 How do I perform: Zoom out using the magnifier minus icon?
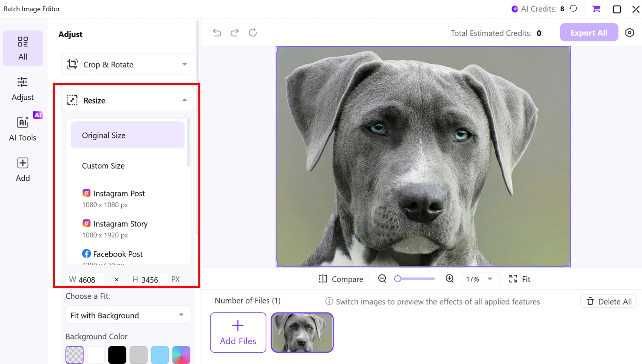(x=382, y=279)
